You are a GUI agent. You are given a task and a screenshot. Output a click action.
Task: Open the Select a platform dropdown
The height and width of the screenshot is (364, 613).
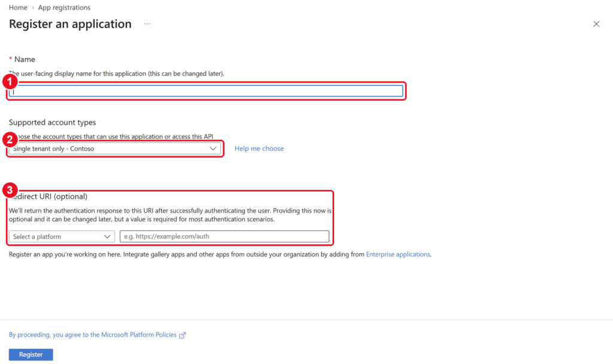[62, 236]
